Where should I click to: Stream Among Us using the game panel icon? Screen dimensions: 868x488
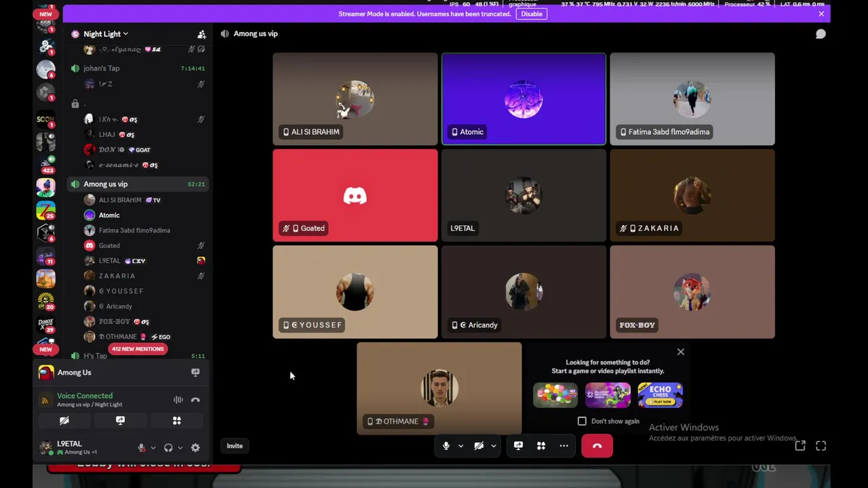click(x=195, y=373)
